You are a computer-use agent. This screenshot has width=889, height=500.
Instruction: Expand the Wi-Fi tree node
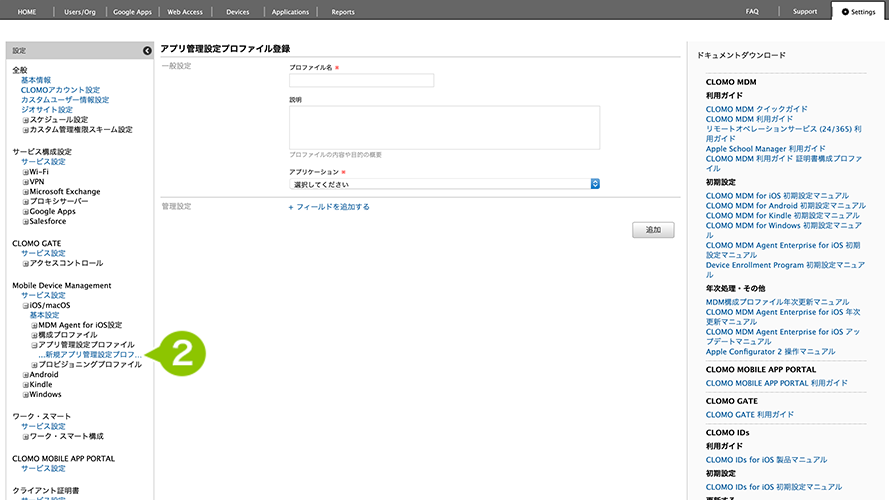[26, 172]
